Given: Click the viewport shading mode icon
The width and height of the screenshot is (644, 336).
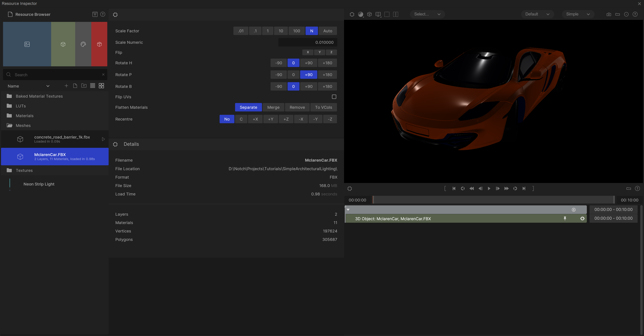Looking at the screenshot, I should (x=361, y=14).
